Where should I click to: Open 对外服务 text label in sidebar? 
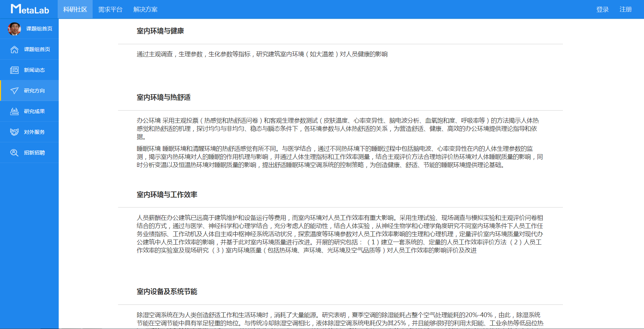tap(34, 132)
